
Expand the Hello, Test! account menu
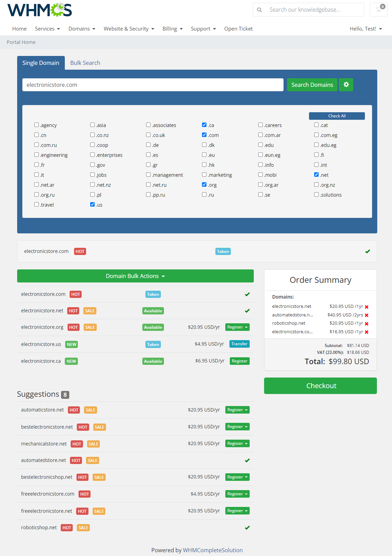coord(366,29)
